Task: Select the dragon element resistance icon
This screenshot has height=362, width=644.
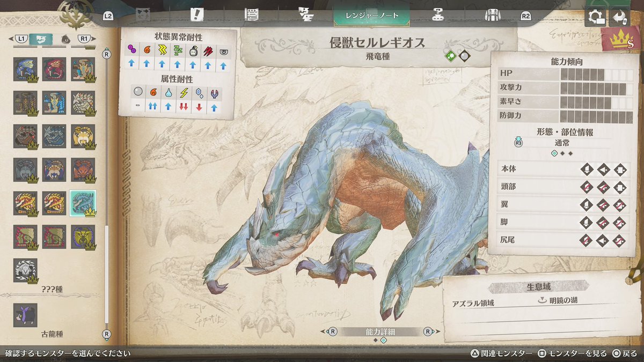Action: click(x=214, y=93)
